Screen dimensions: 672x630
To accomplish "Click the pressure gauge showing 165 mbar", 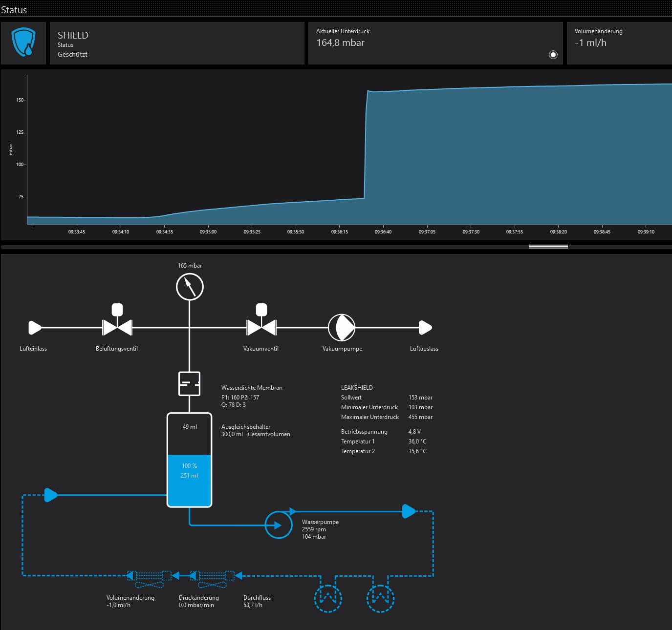I will 190,287.
